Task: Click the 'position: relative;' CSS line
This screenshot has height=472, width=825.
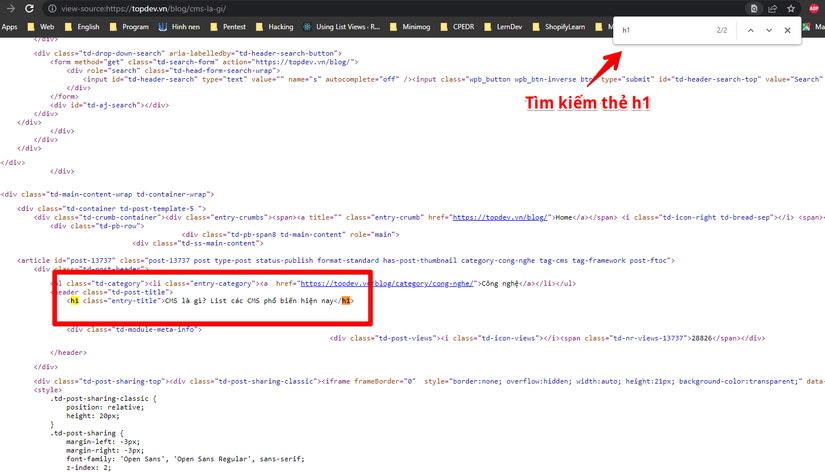Action: tap(105, 407)
